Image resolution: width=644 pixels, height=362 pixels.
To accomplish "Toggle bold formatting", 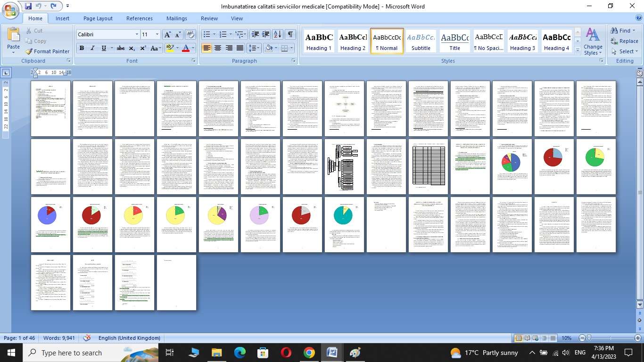I will [82, 48].
